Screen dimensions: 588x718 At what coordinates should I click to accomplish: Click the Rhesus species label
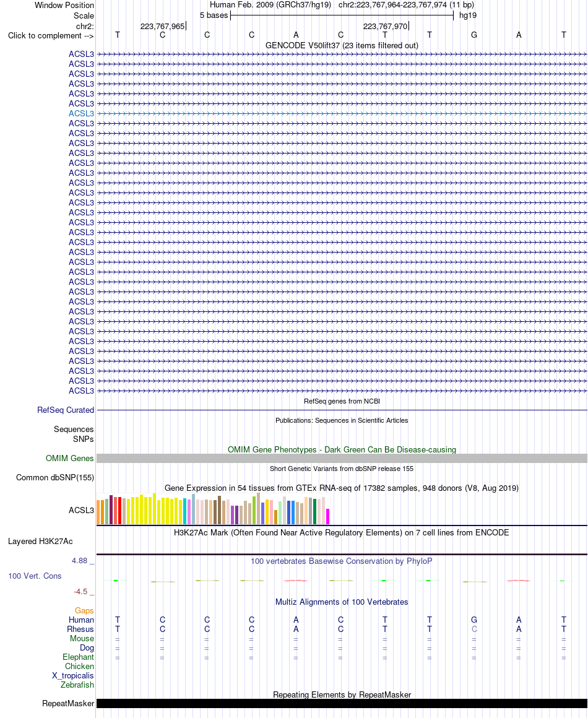coord(80,629)
